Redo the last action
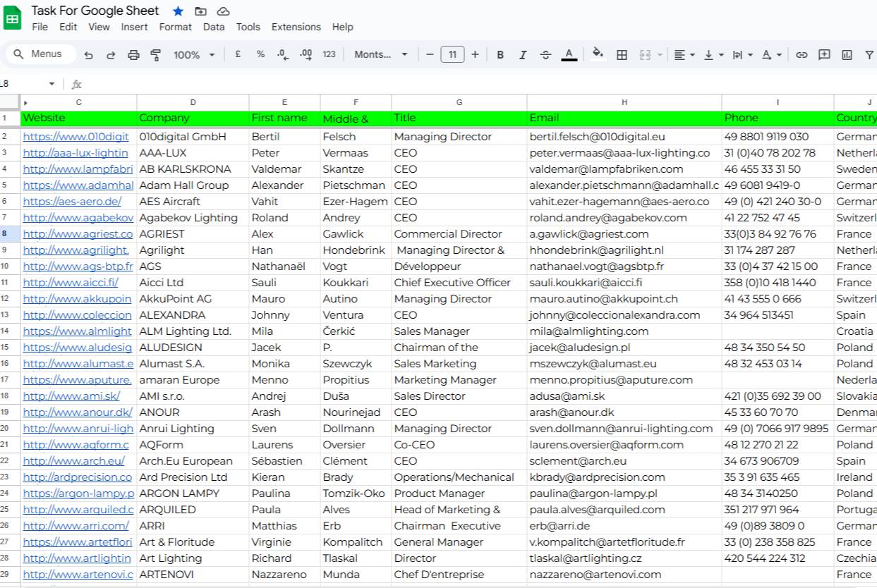Viewport: 877px width, 588px height. pos(111,55)
